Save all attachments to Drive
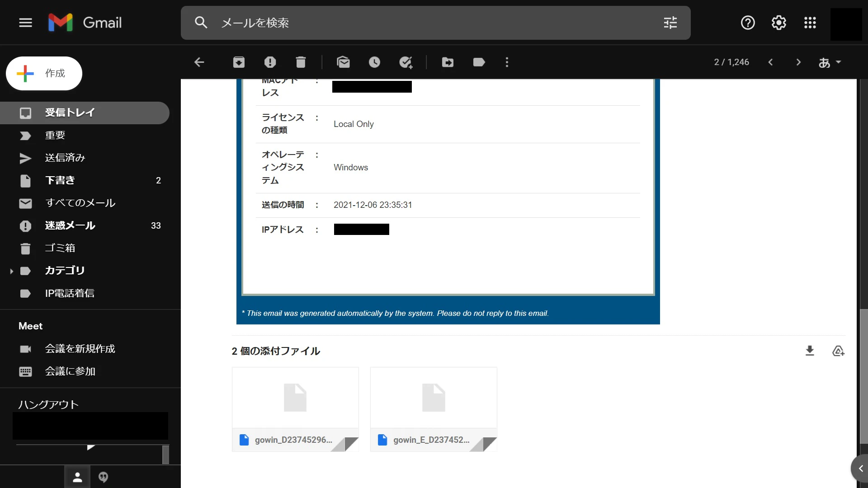This screenshot has width=868, height=488. [x=839, y=351]
